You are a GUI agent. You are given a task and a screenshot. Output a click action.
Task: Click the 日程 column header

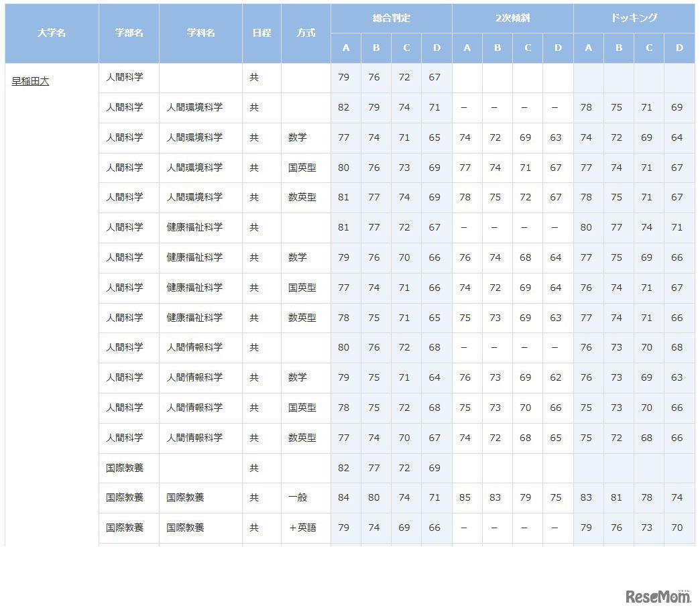point(261,33)
